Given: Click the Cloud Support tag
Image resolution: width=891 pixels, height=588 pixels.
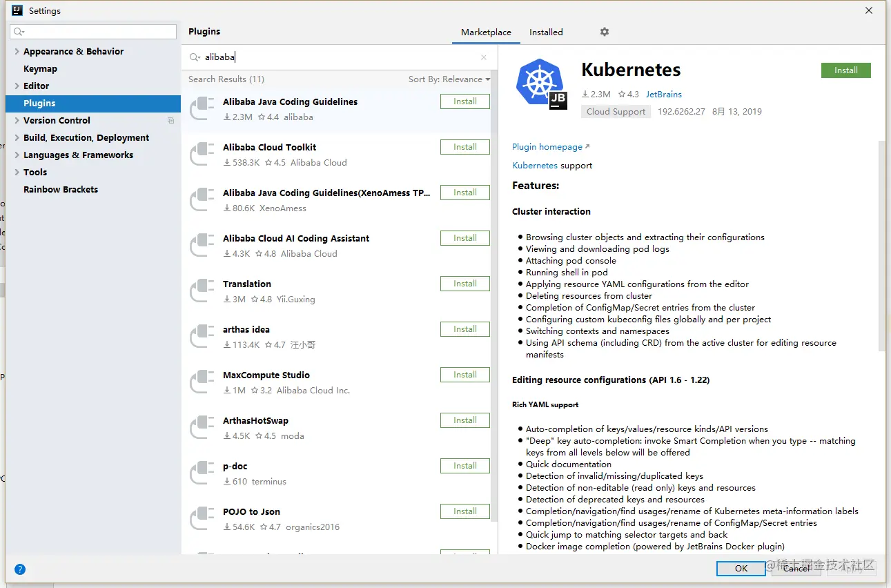Looking at the screenshot, I should (616, 112).
